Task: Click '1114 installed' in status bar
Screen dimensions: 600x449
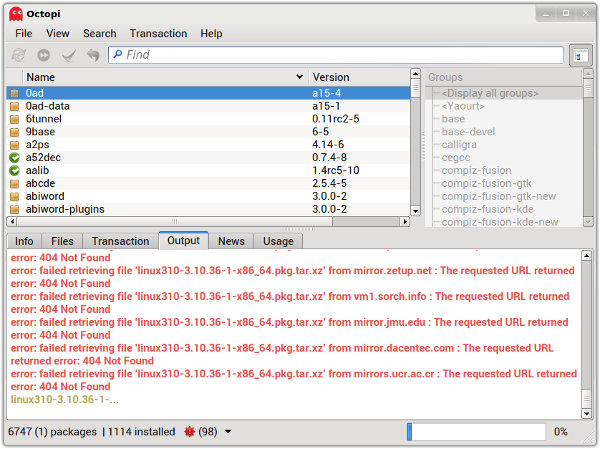Action: (141, 432)
